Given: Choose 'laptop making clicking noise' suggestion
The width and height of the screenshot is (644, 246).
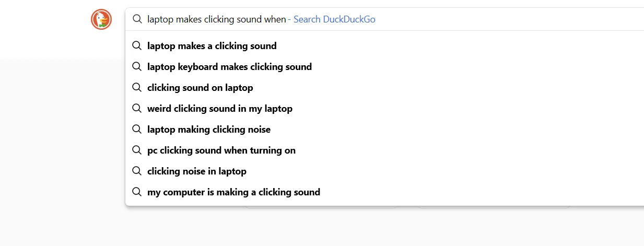Looking at the screenshot, I should point(209,130).
